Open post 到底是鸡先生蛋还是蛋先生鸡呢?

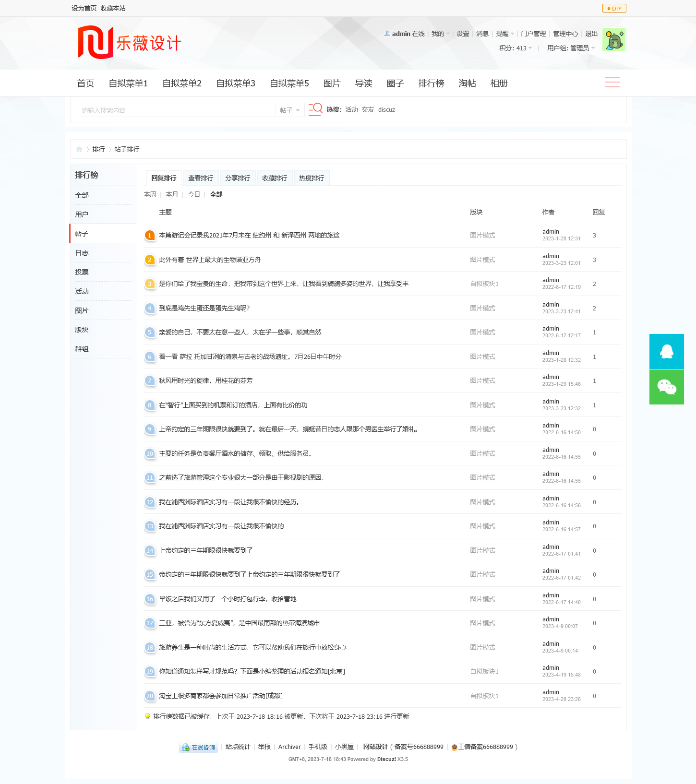[204, 308]
